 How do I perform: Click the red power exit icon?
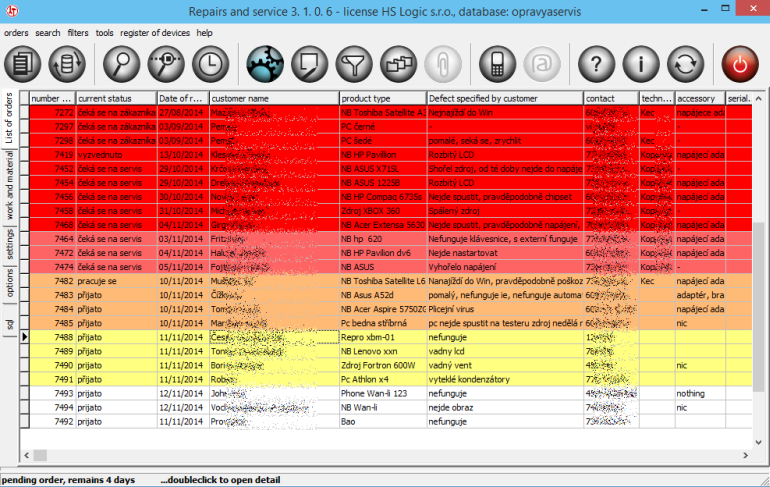(x=740, y=64)
